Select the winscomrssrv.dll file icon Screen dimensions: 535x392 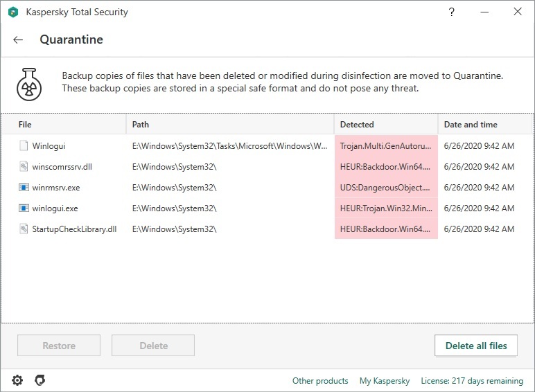(x=24, y=167)
